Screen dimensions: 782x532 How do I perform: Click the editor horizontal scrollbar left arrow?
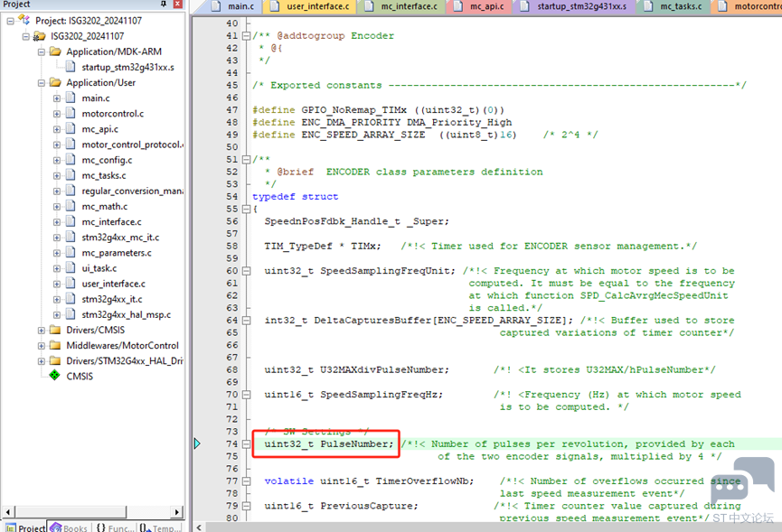point(199,527)
